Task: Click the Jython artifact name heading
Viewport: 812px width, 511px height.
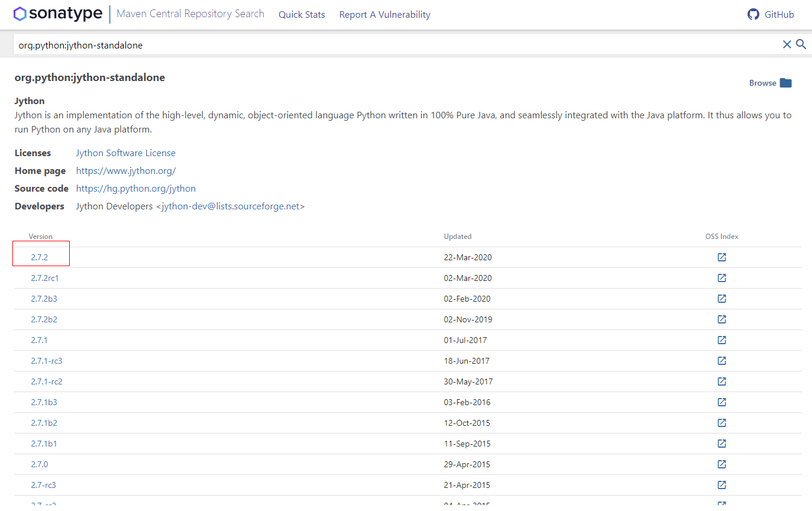Action: point(30,101)
